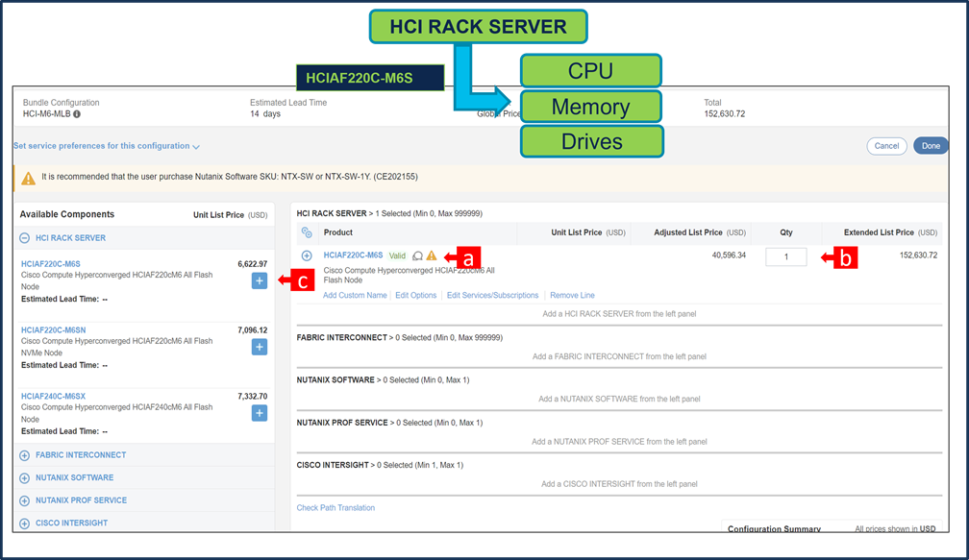Click Add Custom Name link
The image size is (969, 560).
(x=355, y=295)
